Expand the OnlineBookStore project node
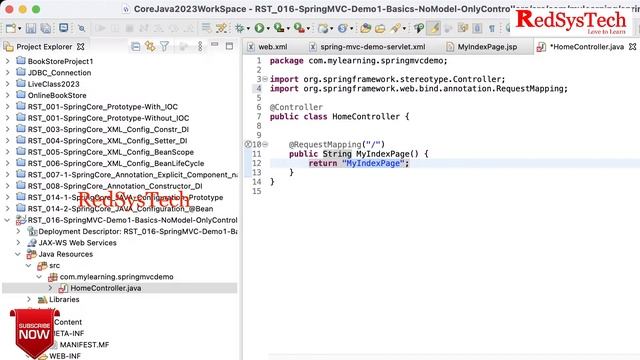The height and width of the screenshot is (360, 640). [7, 95]
